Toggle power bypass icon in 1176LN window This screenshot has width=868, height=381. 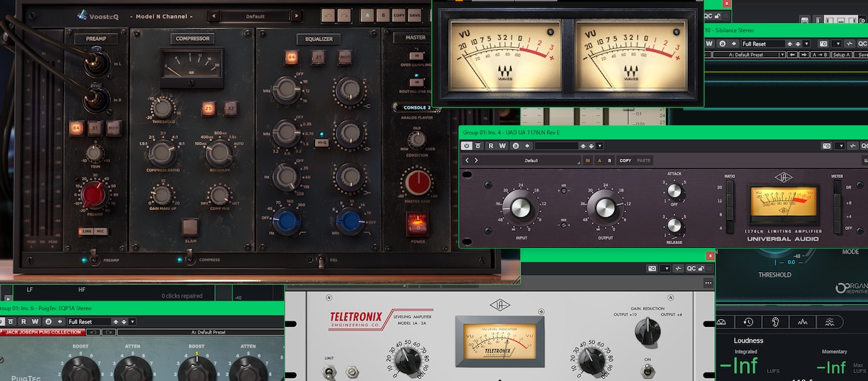coord(467,145)
